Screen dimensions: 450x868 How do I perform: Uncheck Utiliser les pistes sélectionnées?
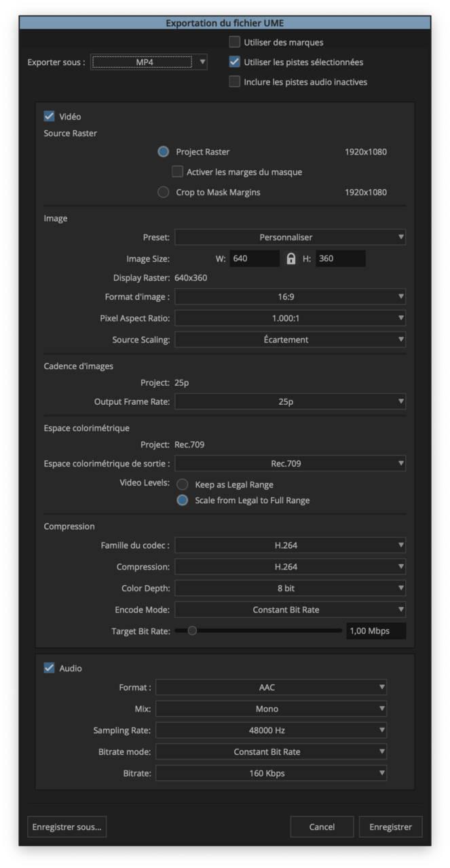(x=235, y=62)
